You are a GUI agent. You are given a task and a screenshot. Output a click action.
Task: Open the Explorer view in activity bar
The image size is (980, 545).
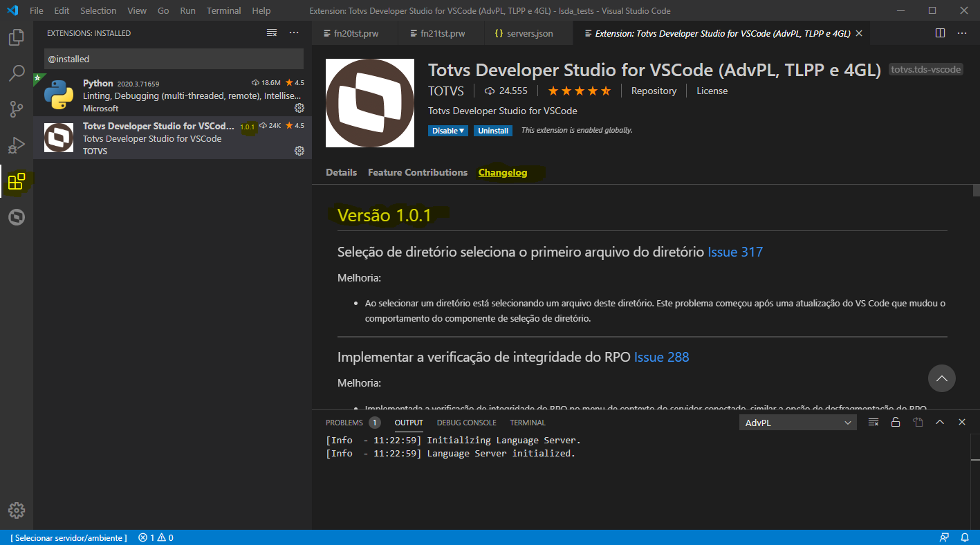point(17,37)
